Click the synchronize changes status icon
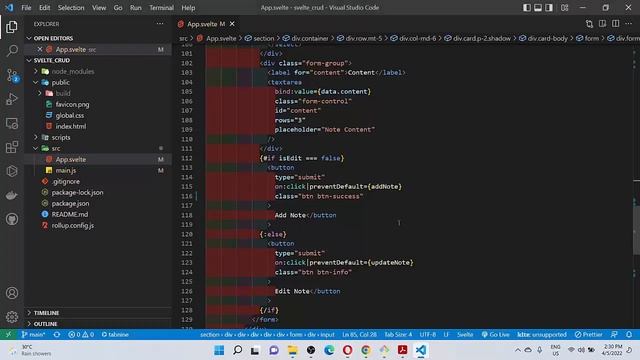The height and width of the screenshot is (360, 640). click(57, 334)
